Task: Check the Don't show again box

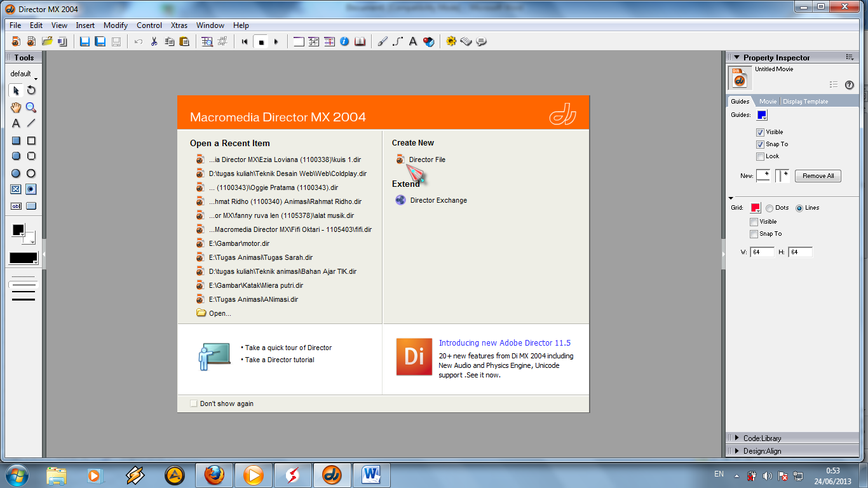Action: click(x=193, y=403)
